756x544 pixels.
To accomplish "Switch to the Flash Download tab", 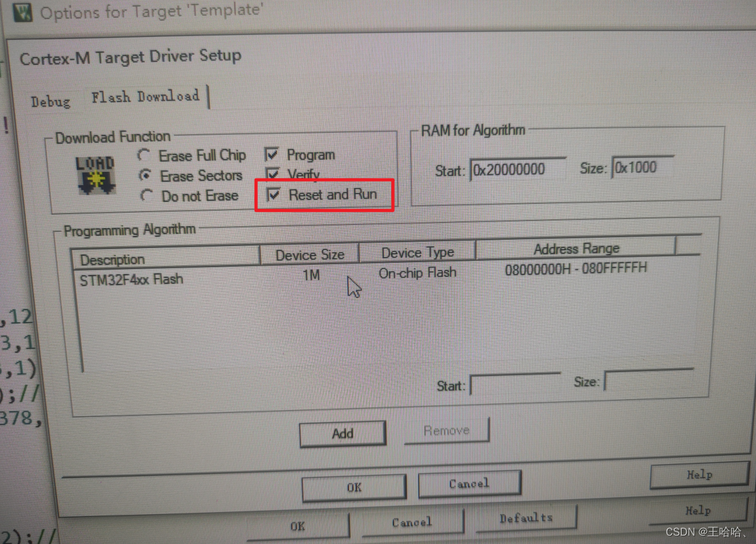I will (x=145, y=97).
